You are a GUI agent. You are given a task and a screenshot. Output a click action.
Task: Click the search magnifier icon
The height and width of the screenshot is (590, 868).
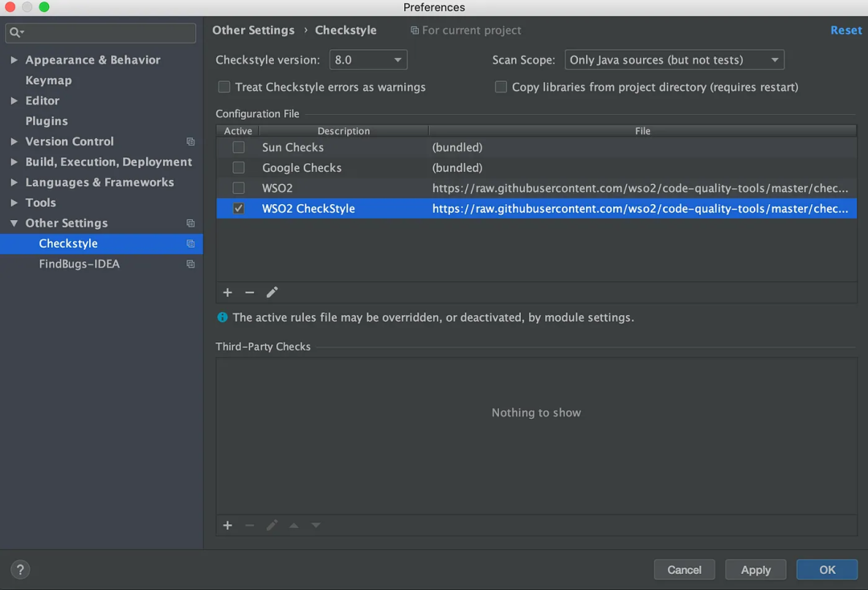click(17, 33)
